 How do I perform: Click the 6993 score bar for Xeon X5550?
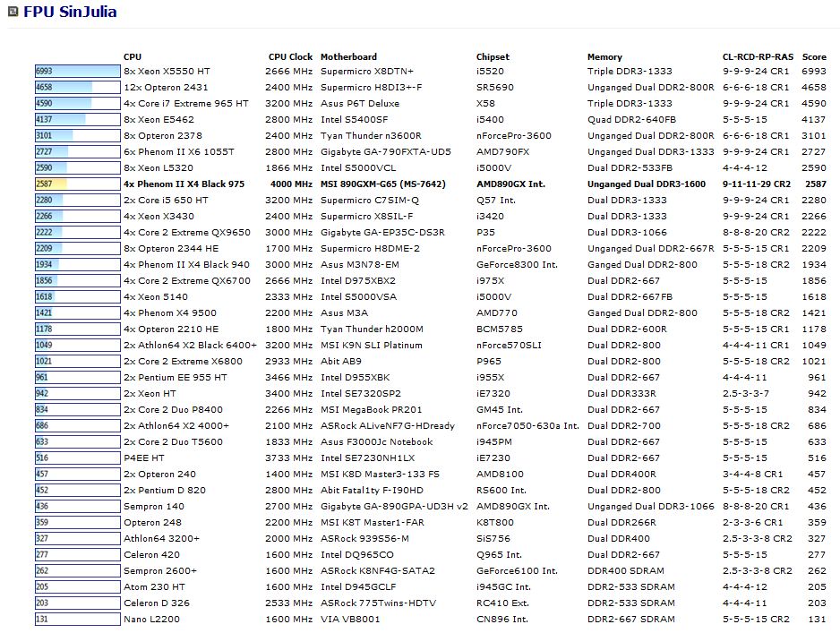coord(77,72)
